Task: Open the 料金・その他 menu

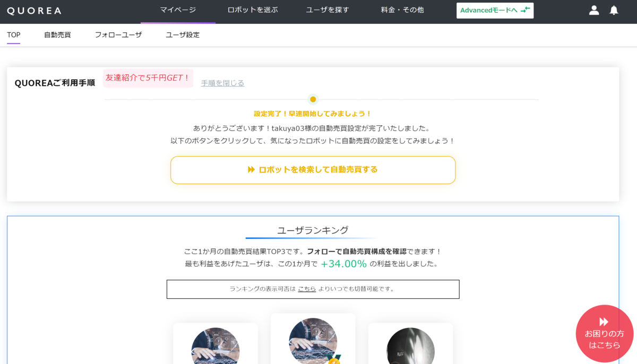Action: click(402, 10)
